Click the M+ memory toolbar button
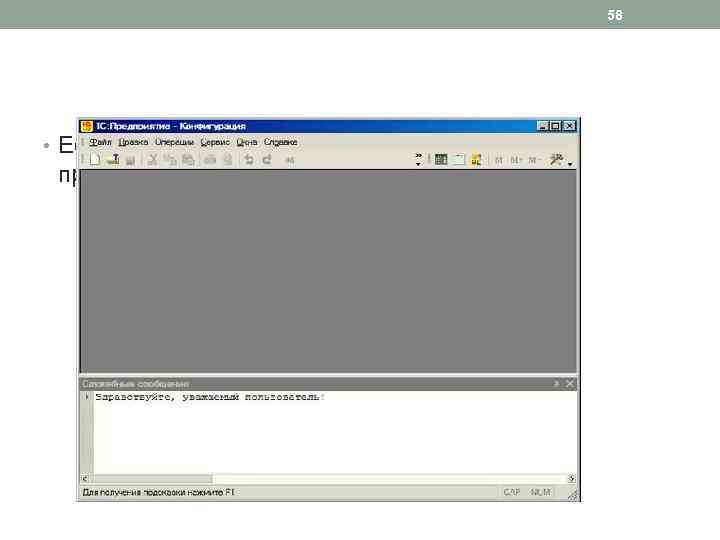The width and height of the screenshot is (720, 540). coord(516,160)
